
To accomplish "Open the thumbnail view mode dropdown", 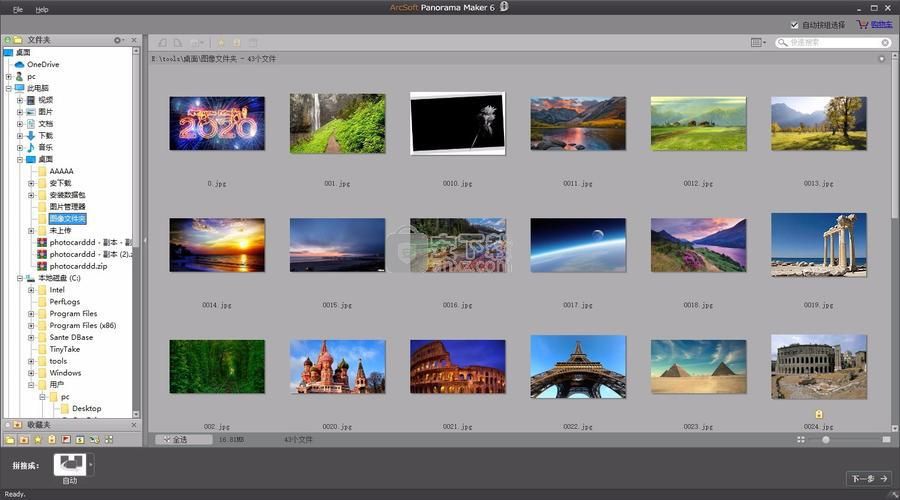I will pyautogui.click(x=758, y=42).
